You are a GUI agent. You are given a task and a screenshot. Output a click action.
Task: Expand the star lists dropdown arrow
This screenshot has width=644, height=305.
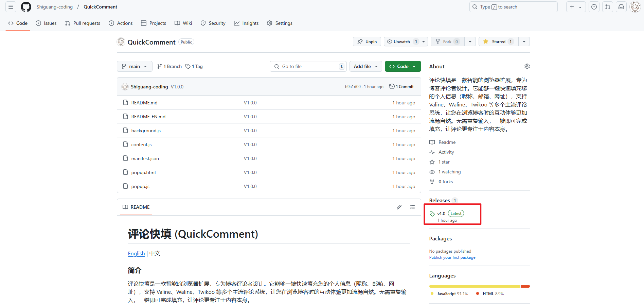coord(524,41)
